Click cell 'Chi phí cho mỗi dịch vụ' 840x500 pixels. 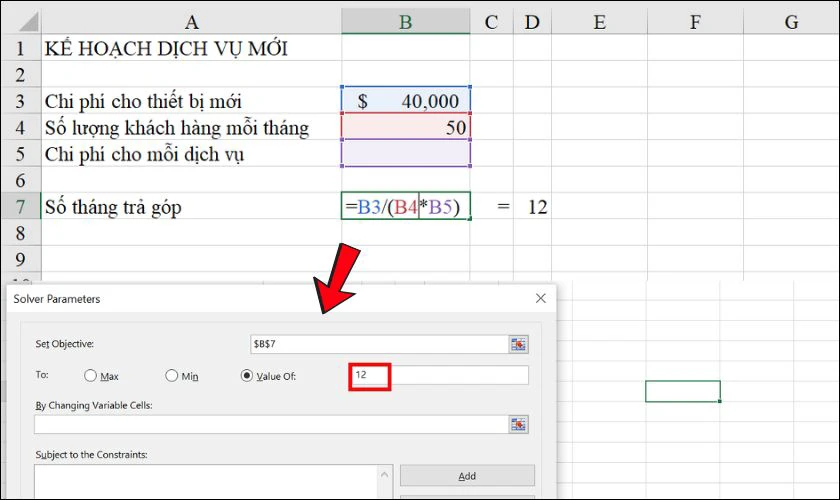point(191,153)
